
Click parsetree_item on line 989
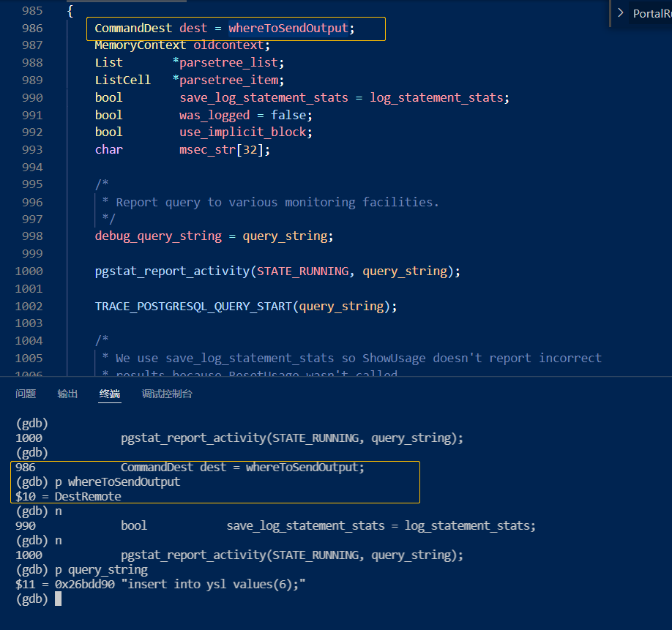click(228, 80)
